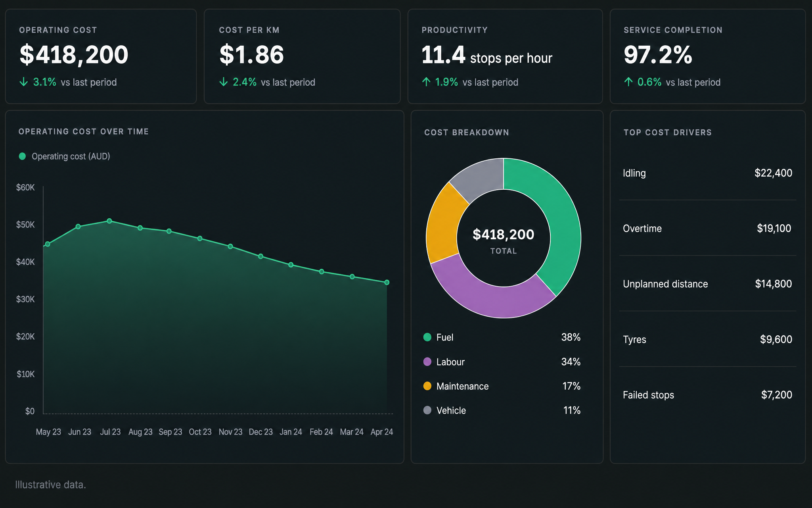Click the Tyres cost driver label

(x=634, y=340)
